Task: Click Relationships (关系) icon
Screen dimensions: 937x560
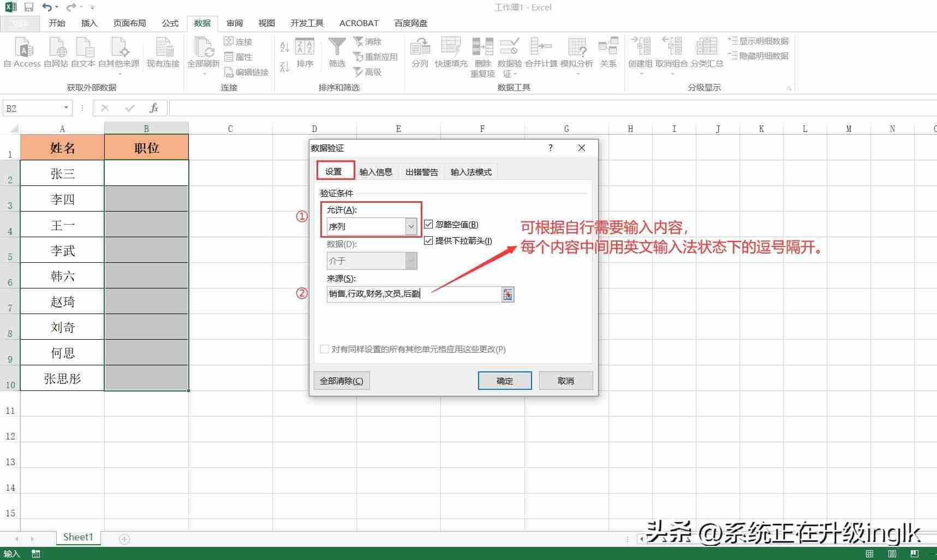Action: [608, 52]
